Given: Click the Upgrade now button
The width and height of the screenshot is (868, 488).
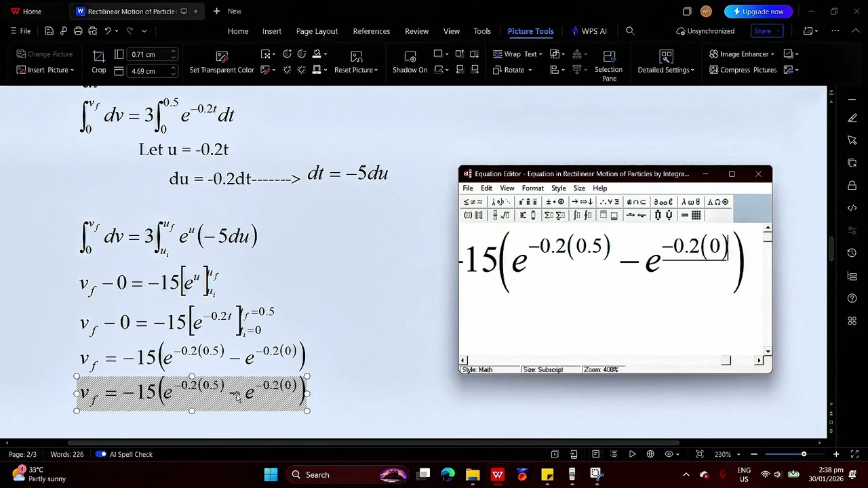Looking at the screenshot, I should (757, 11).
